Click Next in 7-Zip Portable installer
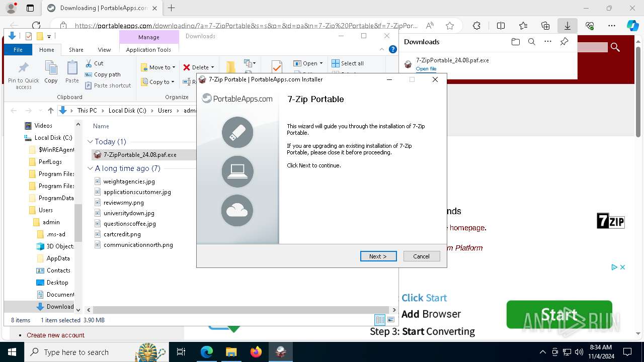This screenshot has width=644, height=362. tap(378, 256)
